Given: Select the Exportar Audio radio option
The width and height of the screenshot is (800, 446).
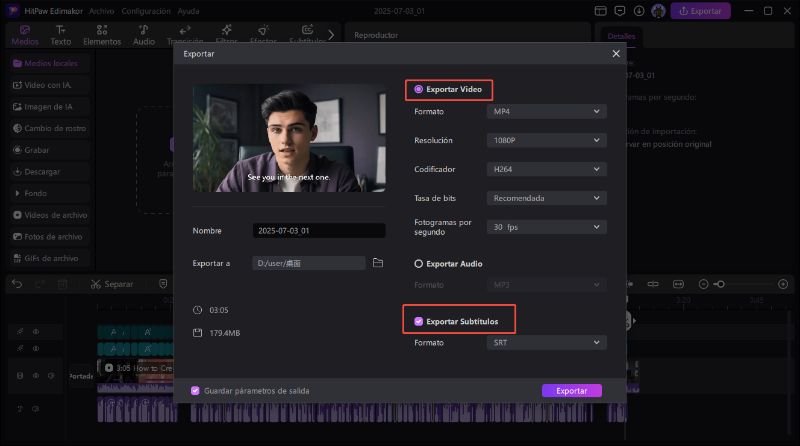Looking at the screenshot, I should coord(419,264).
